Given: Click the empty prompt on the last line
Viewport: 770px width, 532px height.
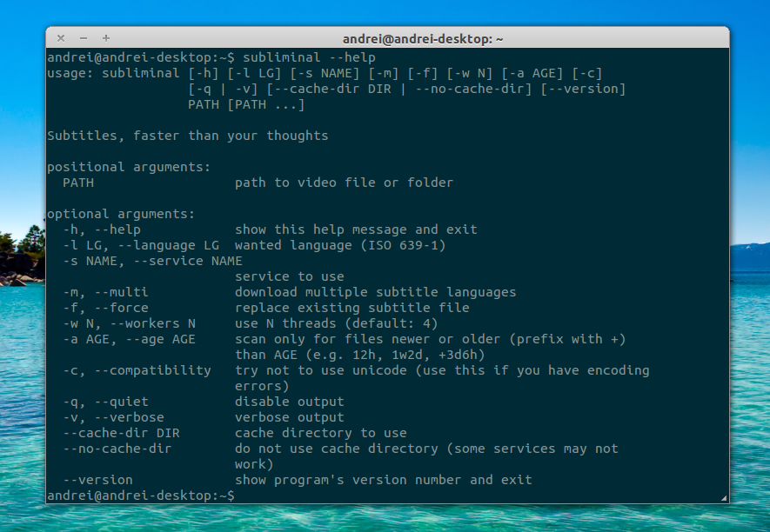Looking at the screenshot, I should pos(141,496).
